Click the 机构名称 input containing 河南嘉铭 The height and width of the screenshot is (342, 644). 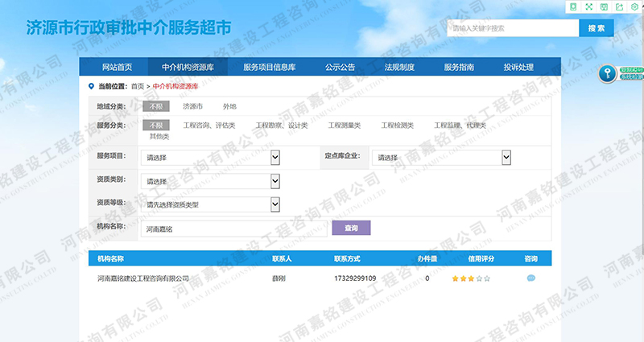click(233, 229)
